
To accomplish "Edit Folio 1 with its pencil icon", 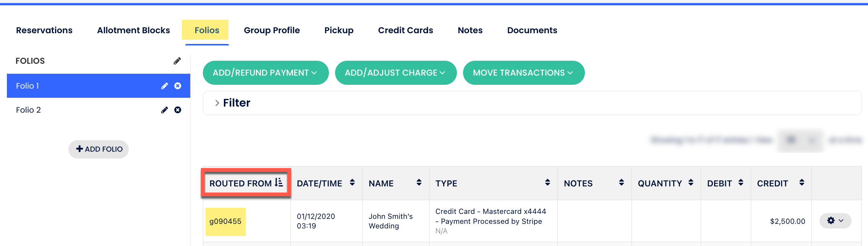I will tap(165, 86).
